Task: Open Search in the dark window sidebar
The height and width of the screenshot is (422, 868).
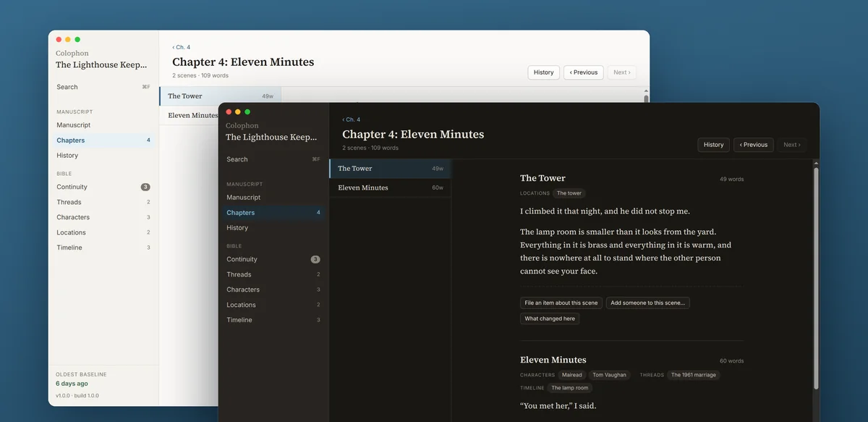Action: [x=273, y=159]
